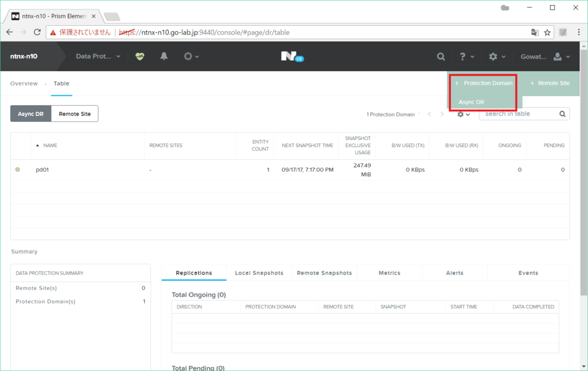The height and width of the screenshot is (371, 588).
Task: Click the ENTITY COUNT column header
Action: (260, 145)
